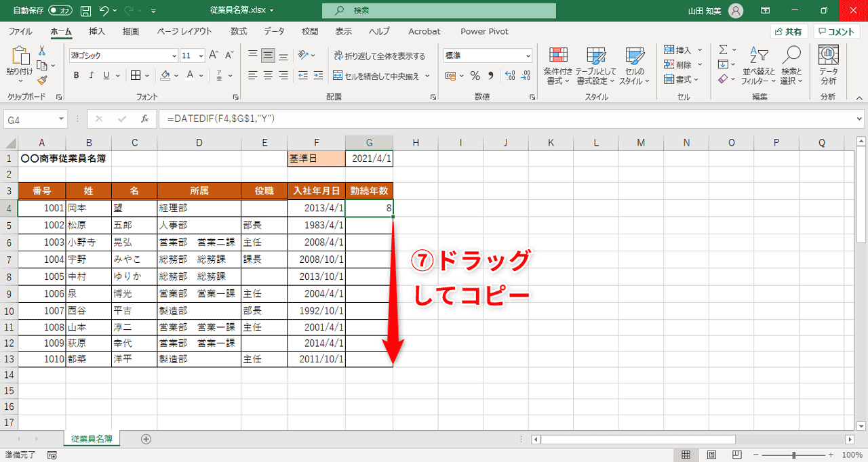Switch to the データ ribbon tab
Screen dimensions: 868x462
pos(274,31)
